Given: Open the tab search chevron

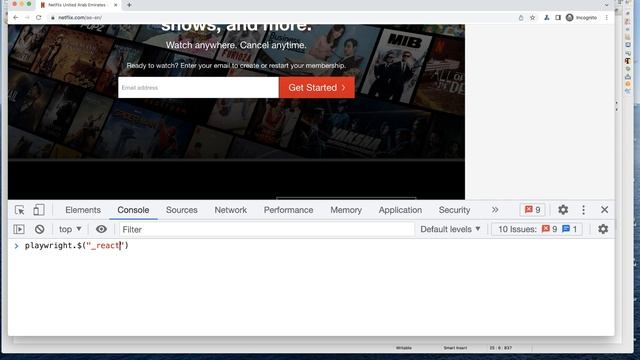Looking at the screenshot, I should (607, 5).
